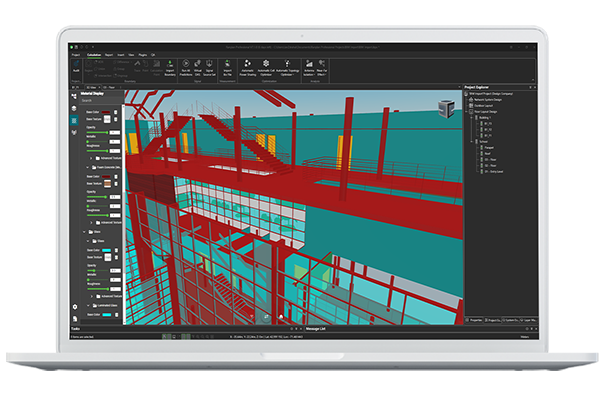This screenshot has height=394, width=604.
Task: Click Import Rx File measurement icon
Action: 228,68
